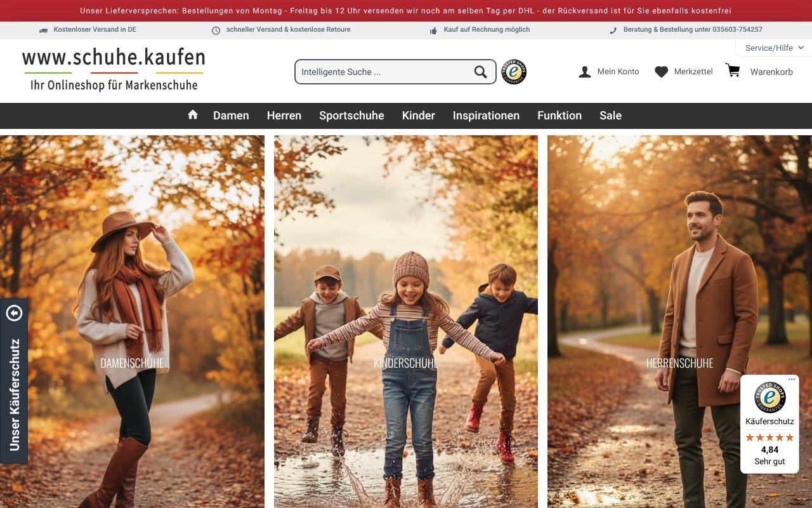Click the home icon in the navigation bar
The width and height of the screenshot is (812, 508).
coord(193,115)
